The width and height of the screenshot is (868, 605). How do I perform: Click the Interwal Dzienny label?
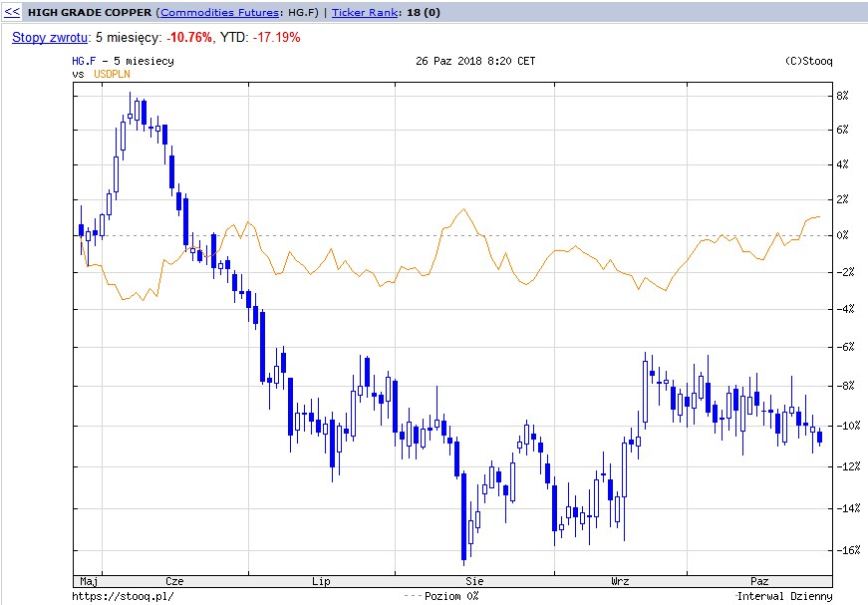[785, 596]
